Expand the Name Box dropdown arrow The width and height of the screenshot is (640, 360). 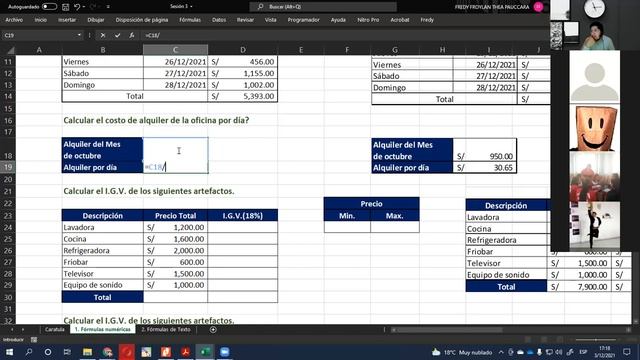point(79,36)
